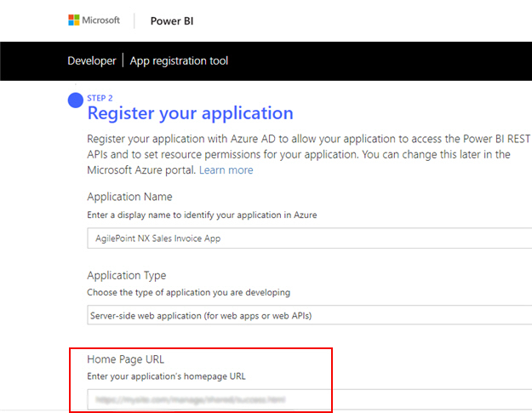
Task: Click the Microsoft logo
Action: click(94, 20)
